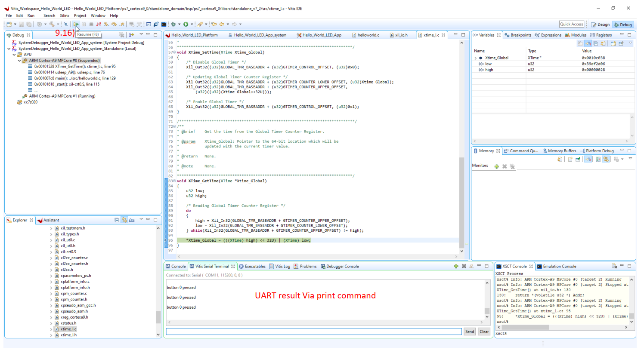The width and height of the screenshot is (644, 350).
Task: Toggle Link with Editor in Explorer
Action: 124,220
